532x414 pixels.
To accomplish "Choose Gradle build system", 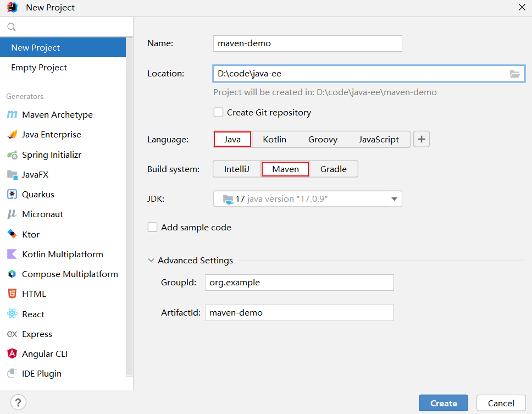I will [334, 169].
